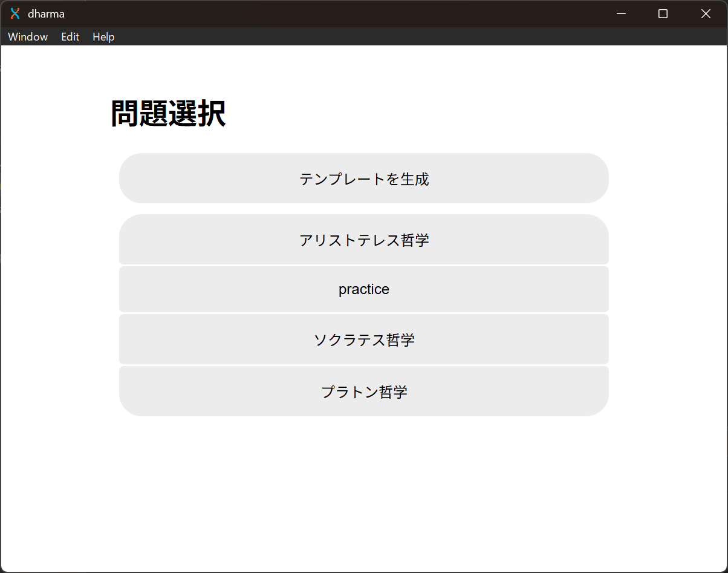
Task: Select the アリストテレス哲学 question set
Action: click(x=363, y=240)
